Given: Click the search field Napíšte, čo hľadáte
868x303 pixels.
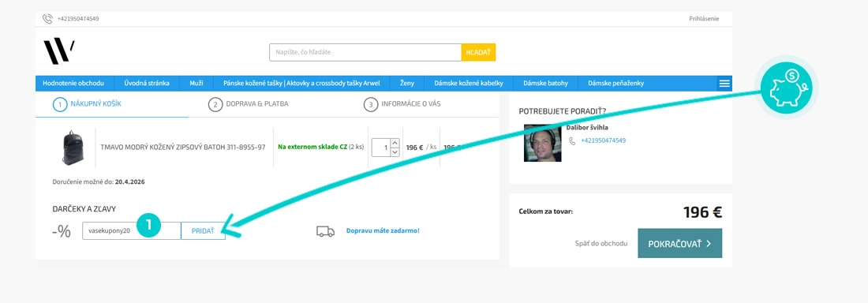Looking at the screenshot, I should coord(365,52).
